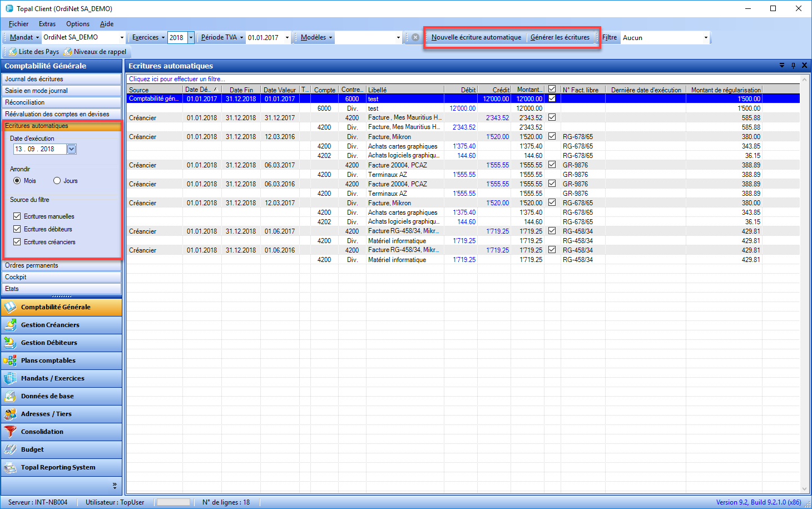This screenshot has width=812, height=509.
Task: Open the Filtre dropdown set to Aucun
Action: pos(665,38)
